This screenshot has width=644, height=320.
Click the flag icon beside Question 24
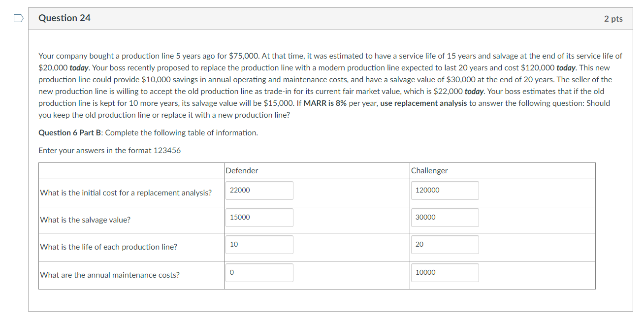18,19
